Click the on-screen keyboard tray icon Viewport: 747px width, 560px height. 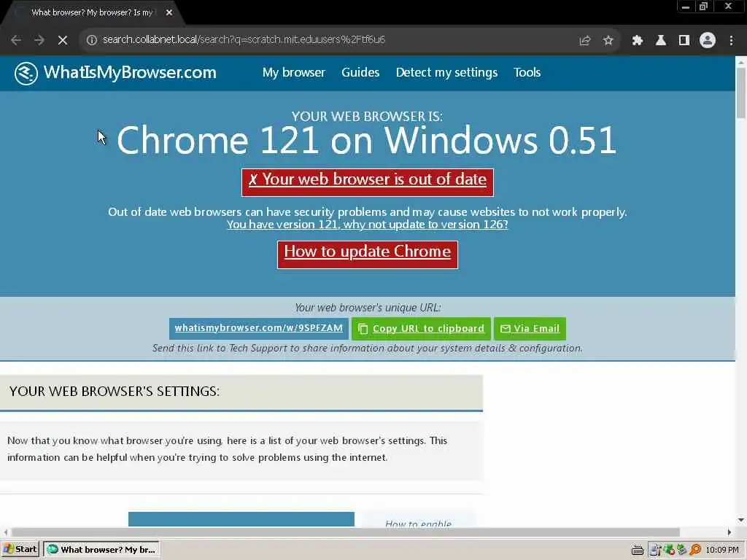pyautogui.click(x=638, y=550)
